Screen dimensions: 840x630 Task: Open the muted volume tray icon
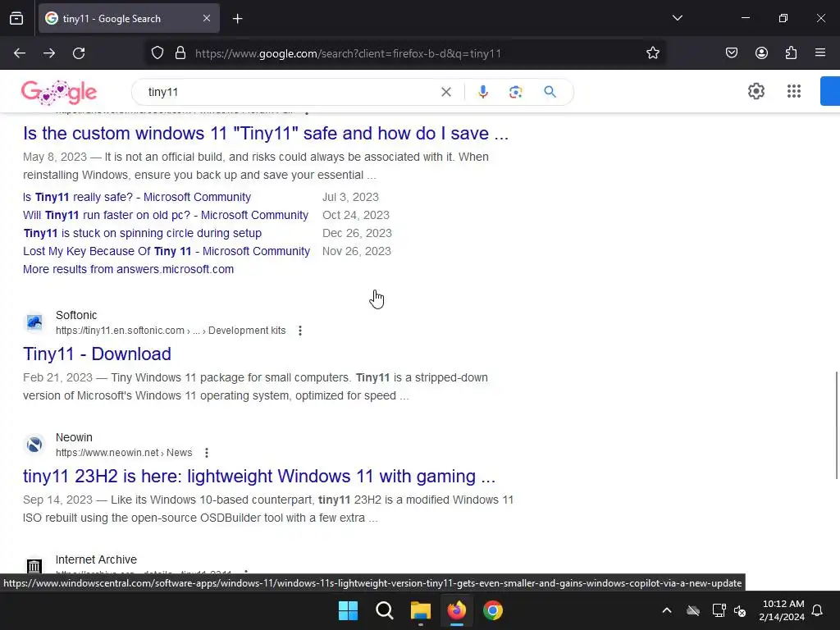[741, 610]
